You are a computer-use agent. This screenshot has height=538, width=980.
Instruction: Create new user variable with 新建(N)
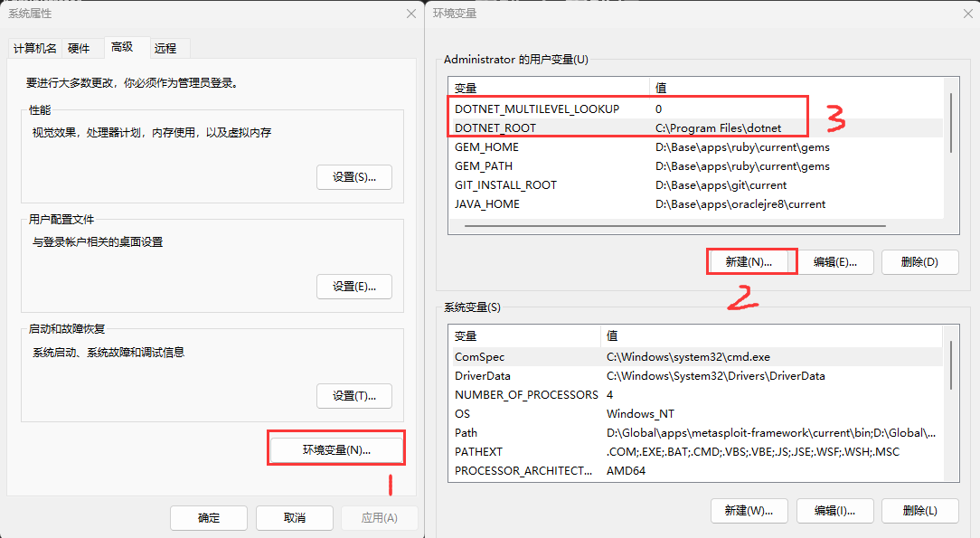click(749, 262)
